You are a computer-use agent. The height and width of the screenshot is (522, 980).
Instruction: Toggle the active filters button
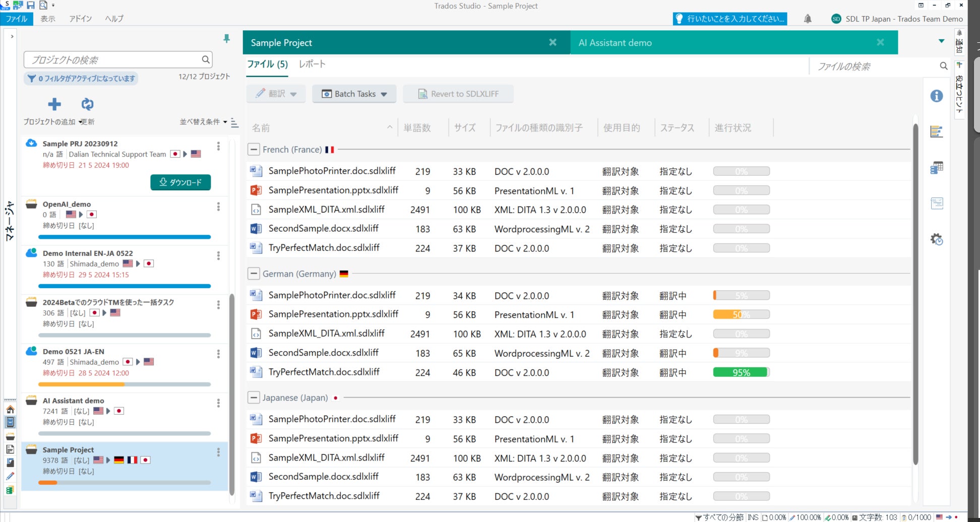[x=81, y=79]
